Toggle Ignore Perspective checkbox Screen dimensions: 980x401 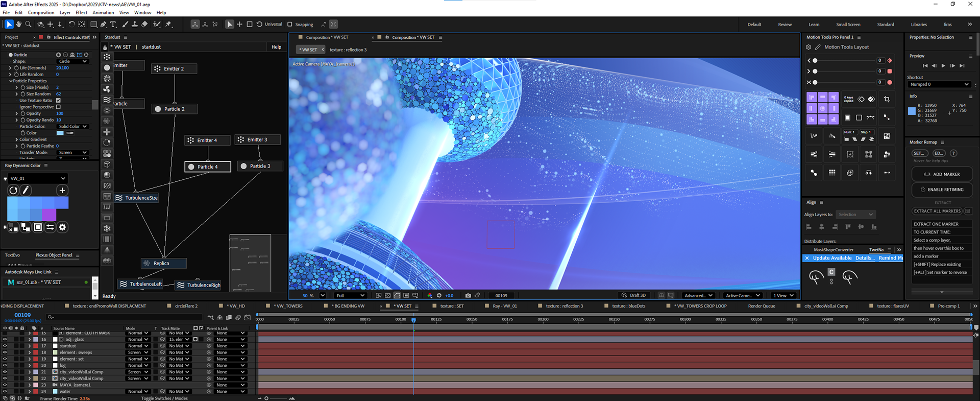point(58,107)
